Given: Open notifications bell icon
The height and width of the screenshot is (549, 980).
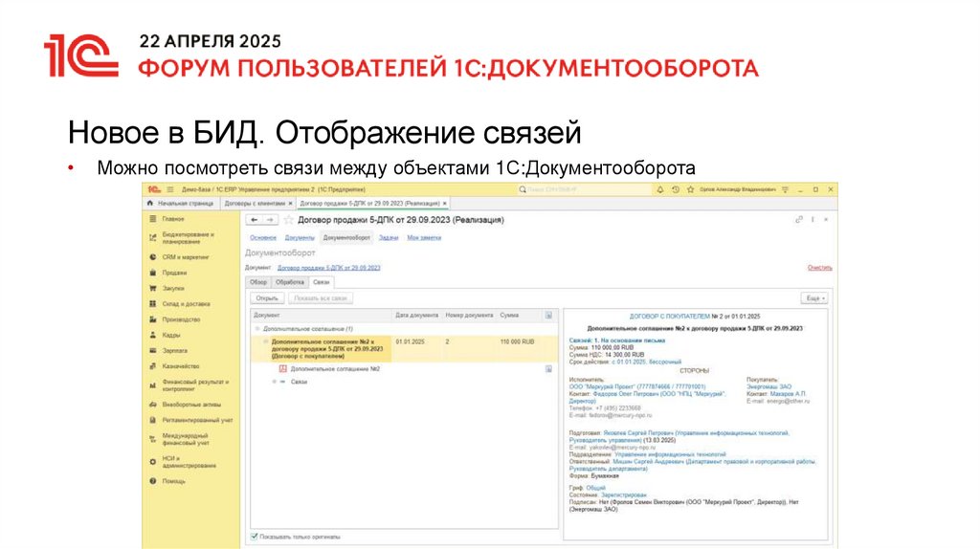Looking at the screenshot, I should click(660, 189).
